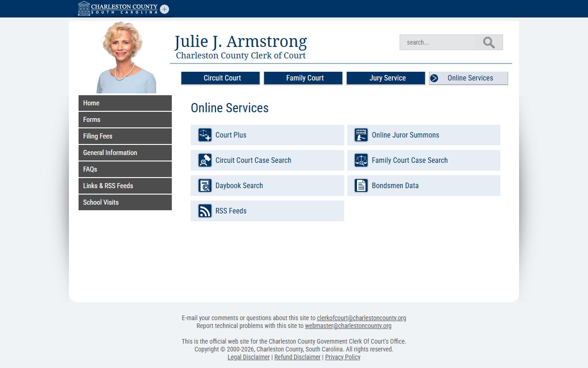Click the Online Juror Summons gavel icon

[x=361, y=135]
